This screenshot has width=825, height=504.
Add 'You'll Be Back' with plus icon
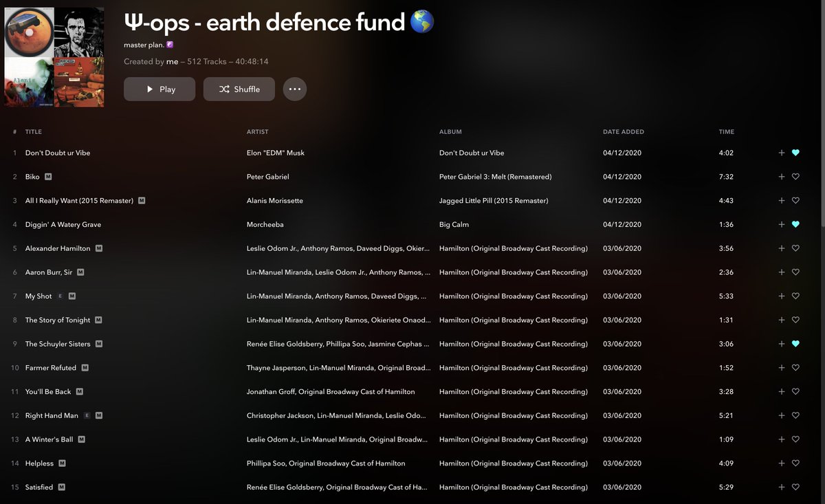pos(782,392)
